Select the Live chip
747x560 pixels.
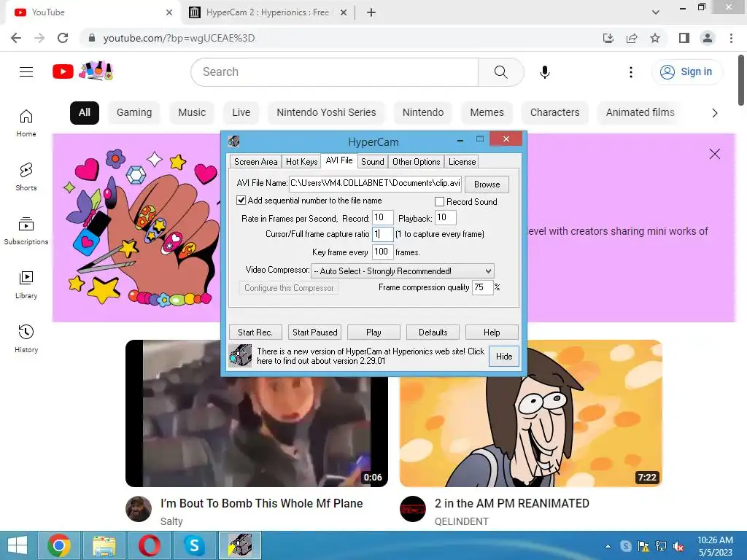click(241, 113)
